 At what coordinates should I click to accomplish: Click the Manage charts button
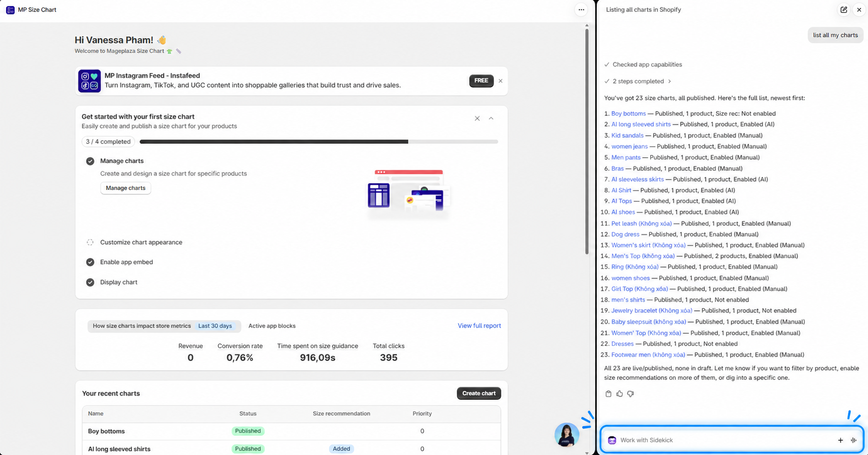[x=126, y=188]
